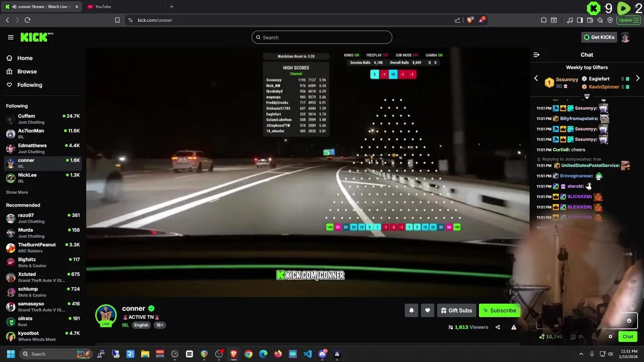Go to Home in sidebar

pyautogui.click(x=20, y=58)
